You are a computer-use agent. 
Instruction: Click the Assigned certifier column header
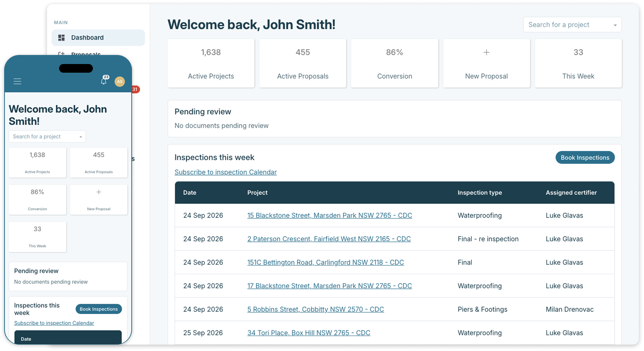[571, 192]
